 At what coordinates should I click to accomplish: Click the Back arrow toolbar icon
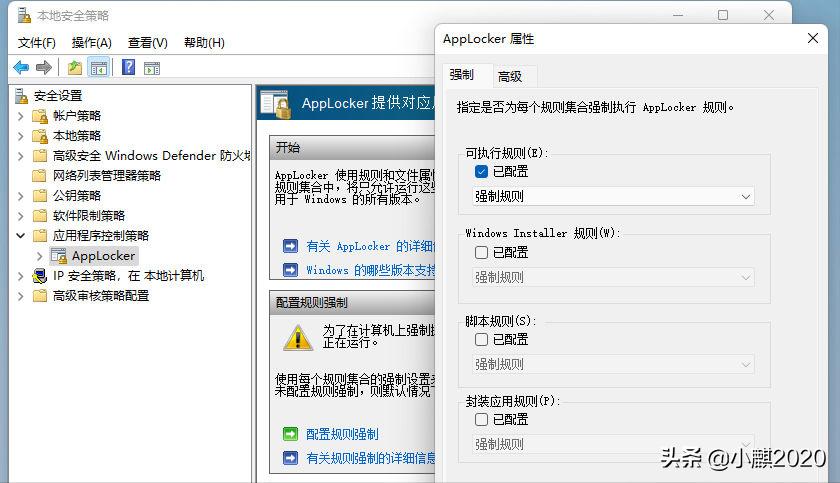click(21, 67)
